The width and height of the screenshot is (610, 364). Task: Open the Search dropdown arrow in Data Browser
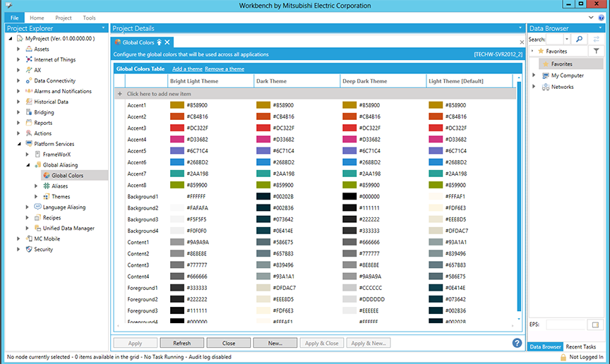coord(567,40)
